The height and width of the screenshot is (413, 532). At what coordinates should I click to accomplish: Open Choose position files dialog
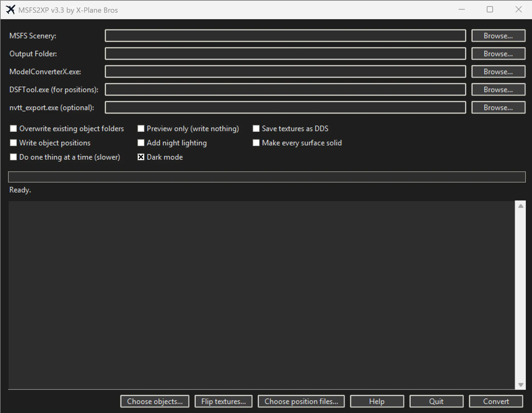(x=301, y=401)
